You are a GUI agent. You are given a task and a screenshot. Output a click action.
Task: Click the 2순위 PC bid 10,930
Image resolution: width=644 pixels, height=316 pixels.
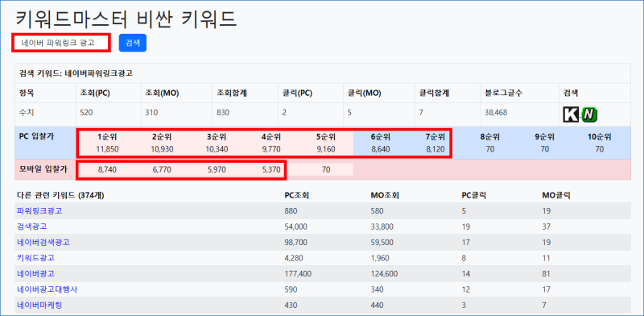point(162,149)
